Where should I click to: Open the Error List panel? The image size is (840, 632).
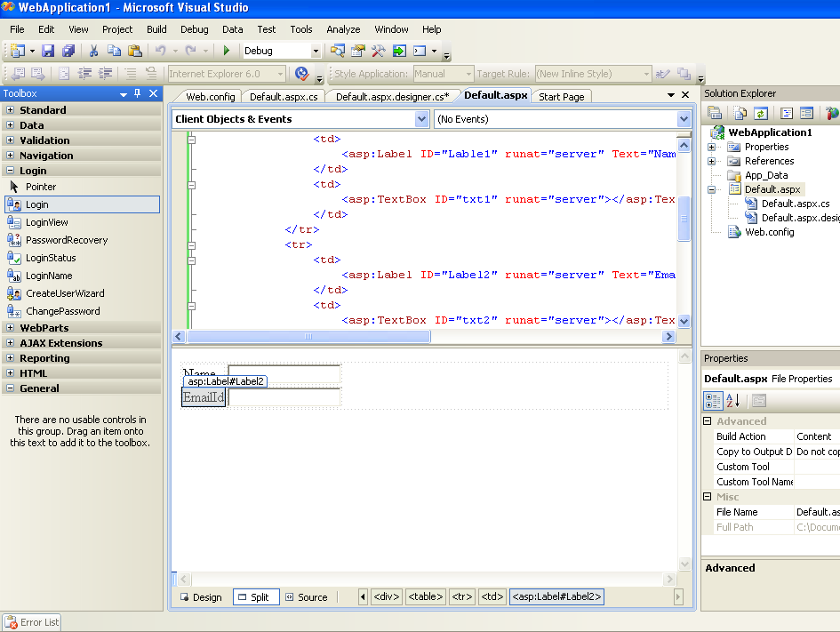32,622
